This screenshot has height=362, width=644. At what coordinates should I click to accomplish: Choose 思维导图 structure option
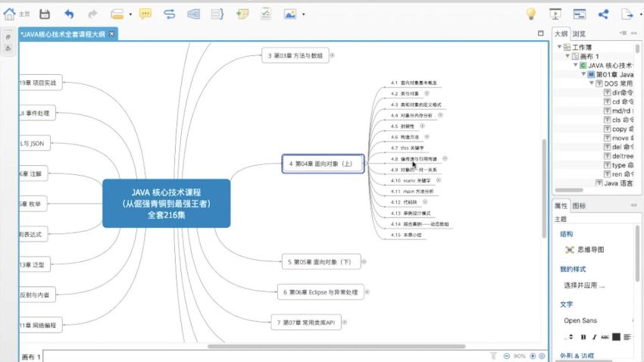coord(584,250)
